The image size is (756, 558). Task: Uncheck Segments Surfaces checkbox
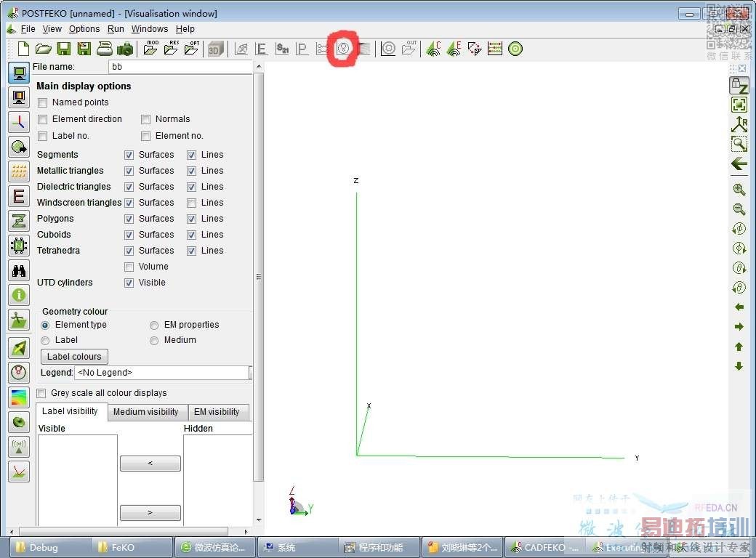[129, 155]
